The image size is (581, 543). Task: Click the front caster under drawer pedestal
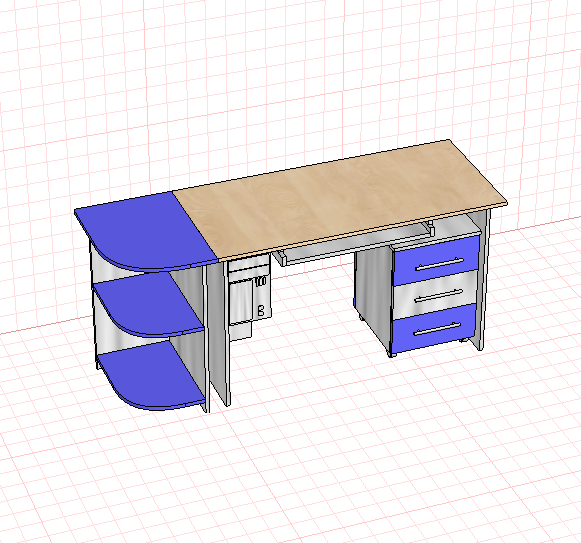pos(392,355)
